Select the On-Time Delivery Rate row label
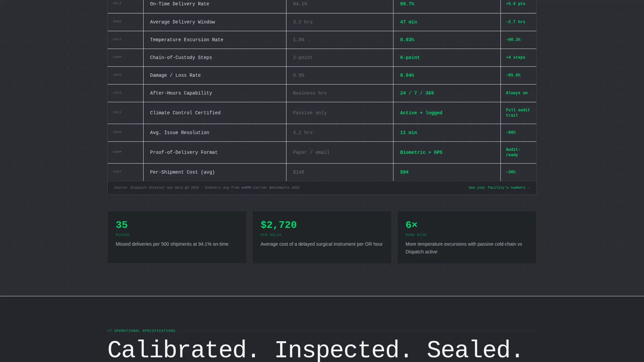 pos(179,4)
